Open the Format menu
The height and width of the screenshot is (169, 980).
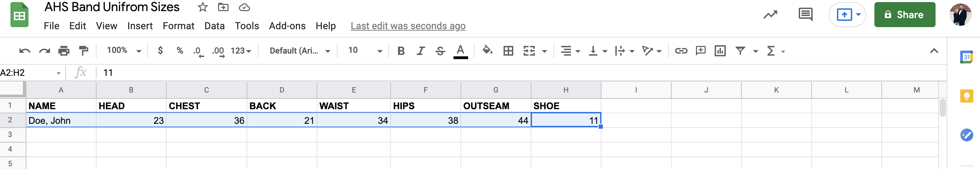(x=178, y=26)
